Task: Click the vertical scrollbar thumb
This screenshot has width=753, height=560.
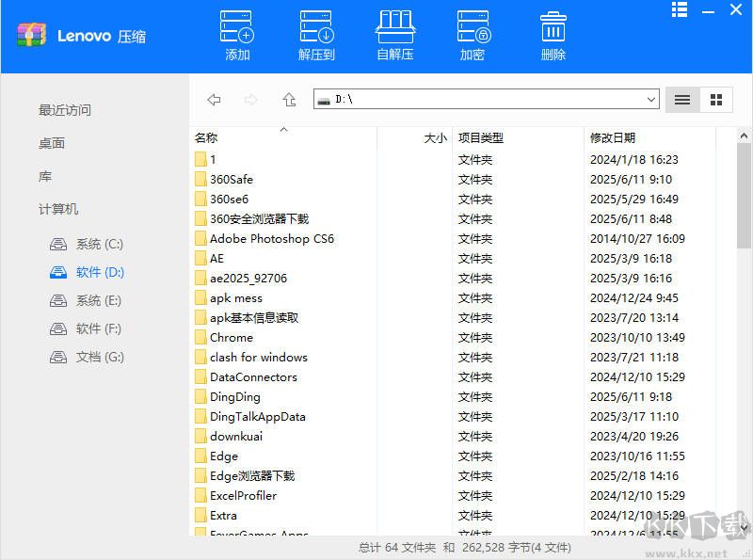Action: point(744,196)
